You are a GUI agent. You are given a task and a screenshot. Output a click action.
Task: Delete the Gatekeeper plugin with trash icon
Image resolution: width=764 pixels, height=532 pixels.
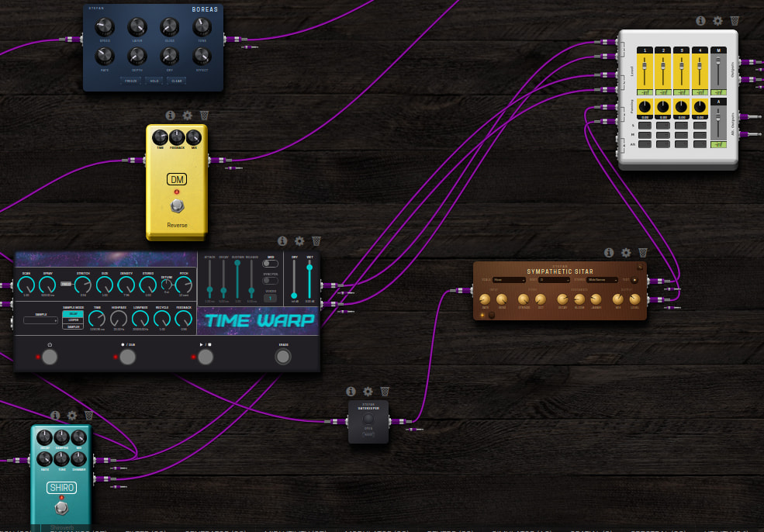coord(385,391)
